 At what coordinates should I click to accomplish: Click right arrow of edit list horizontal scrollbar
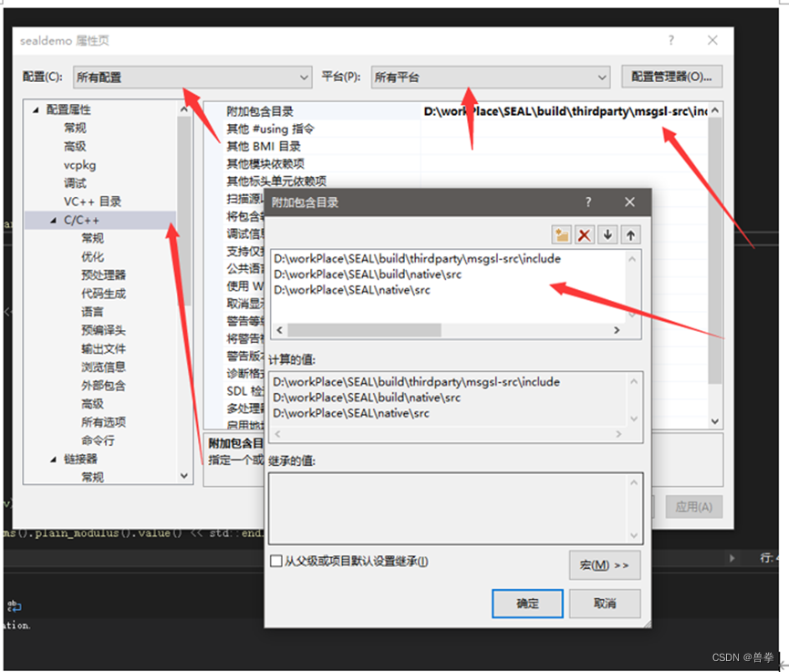click(x=617, y=330)
